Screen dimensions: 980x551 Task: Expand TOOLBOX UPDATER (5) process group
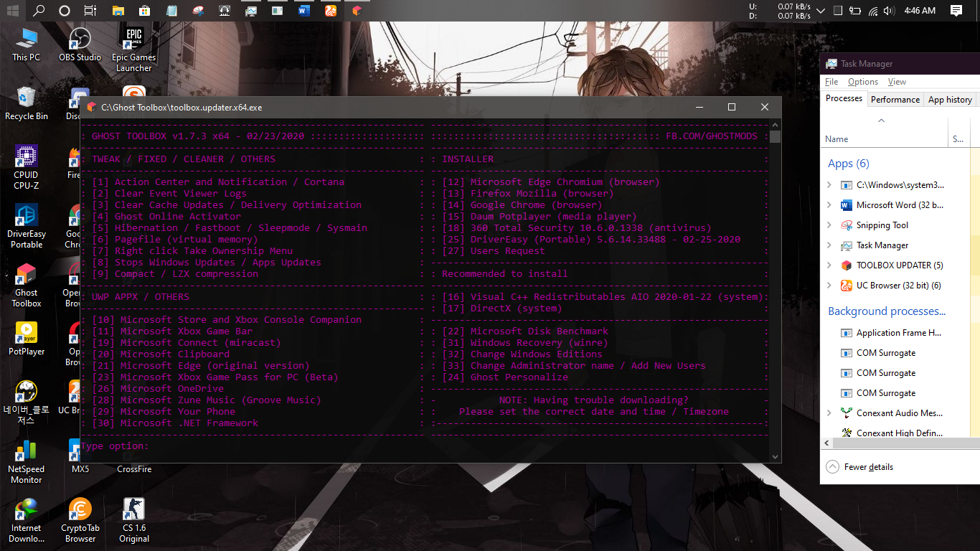tap(829, 265)
